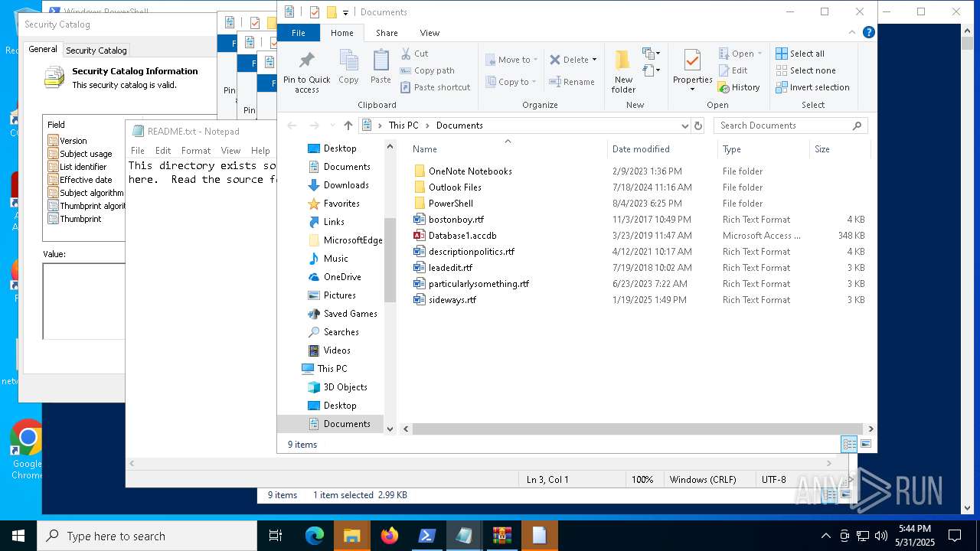Screen dimensions: 980x551
Task: Click Copy path in Clipboard group
Action: [x=427, y=70]
